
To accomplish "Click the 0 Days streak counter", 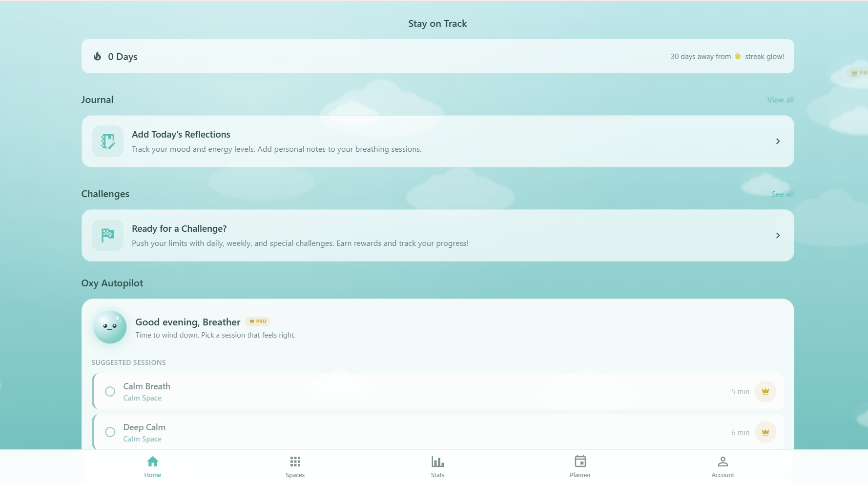I will coord(123,56).
